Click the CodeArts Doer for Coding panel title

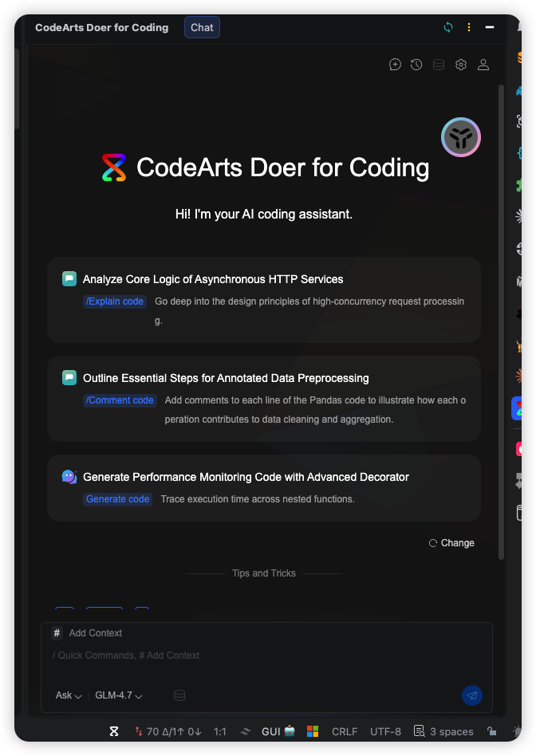(102, 27)
